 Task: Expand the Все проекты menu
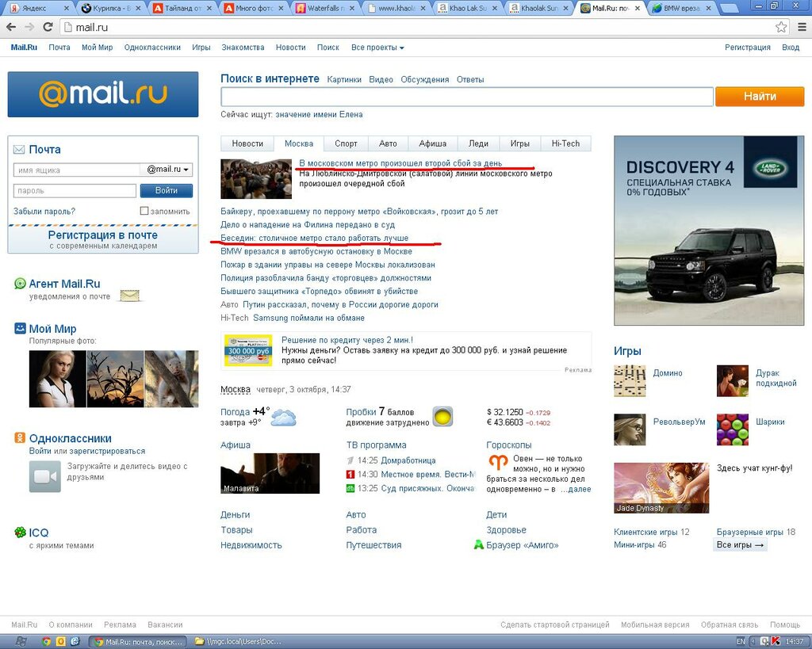pos(377,48)
